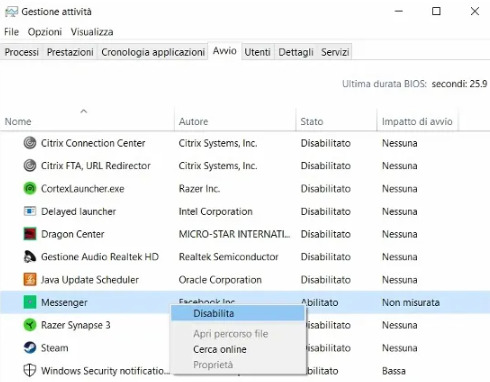Select the Citrix FTA, URL Redirector name

pyautogui.click(x=96, y=166)
